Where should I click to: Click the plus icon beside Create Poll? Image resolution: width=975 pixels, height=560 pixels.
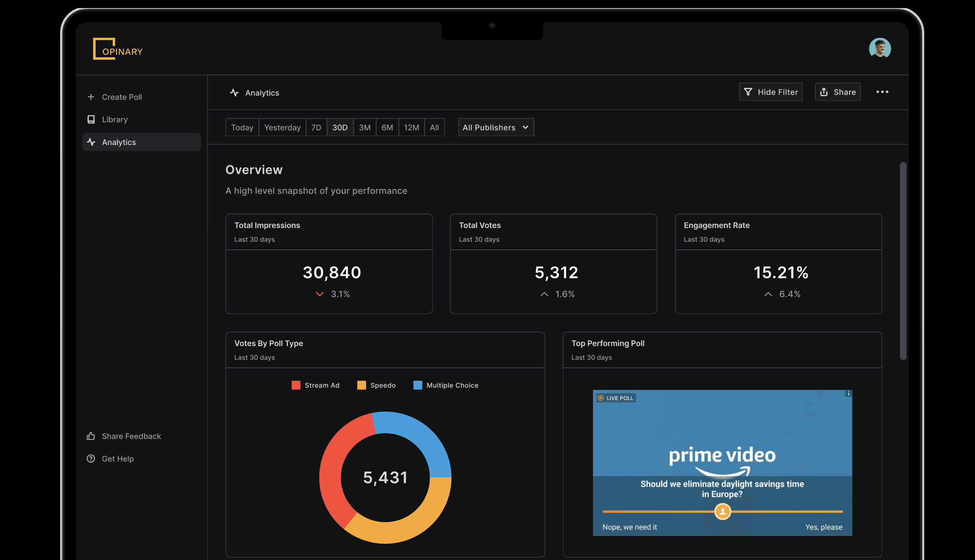click(x=91, y=97)
